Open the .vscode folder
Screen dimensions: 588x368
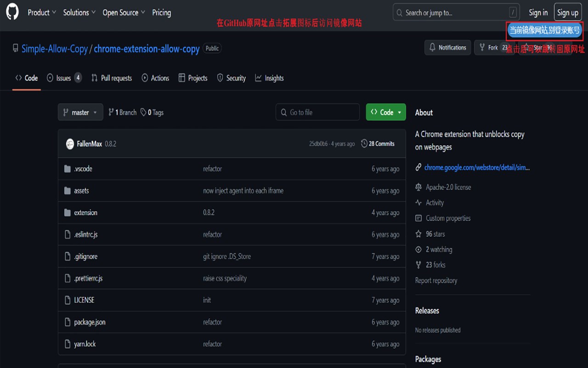(x=83, y=169)
